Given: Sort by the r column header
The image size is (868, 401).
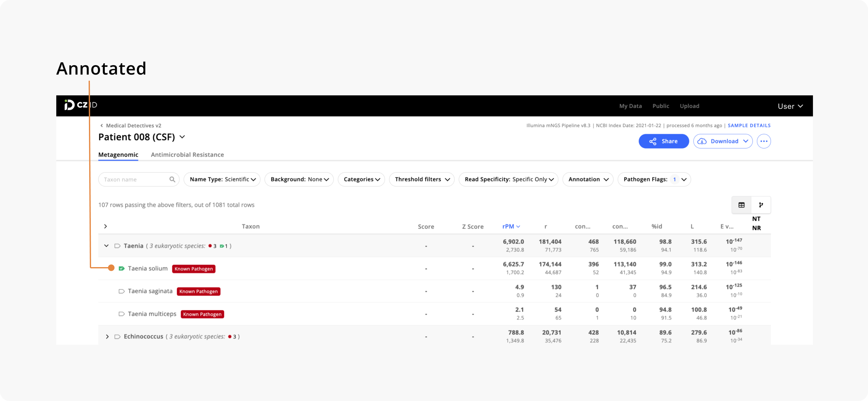Looking at the screenshot, I should tap(546, 227).
